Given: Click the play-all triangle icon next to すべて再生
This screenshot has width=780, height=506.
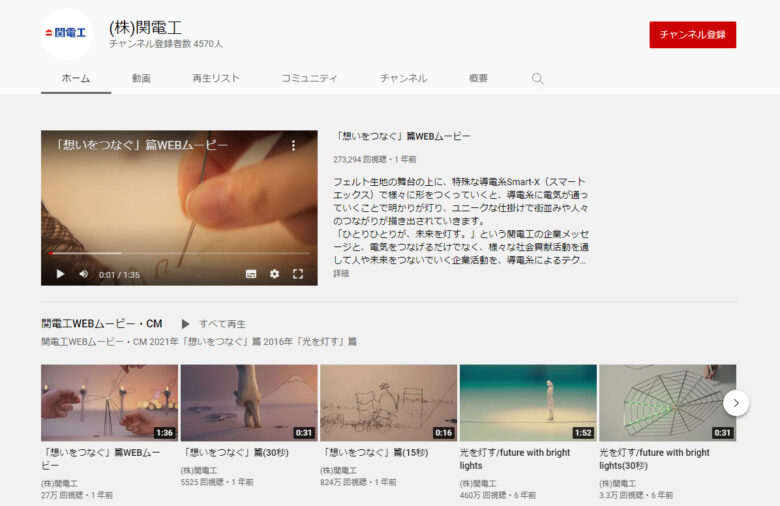Looking at the screenshot, I should coord(185,324).
